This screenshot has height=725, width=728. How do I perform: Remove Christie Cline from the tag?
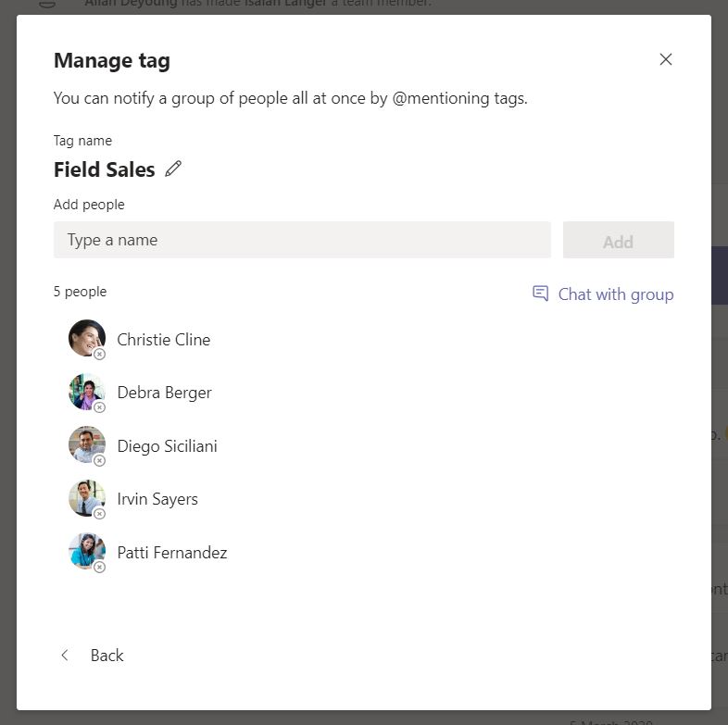click(x=100, y=355)
